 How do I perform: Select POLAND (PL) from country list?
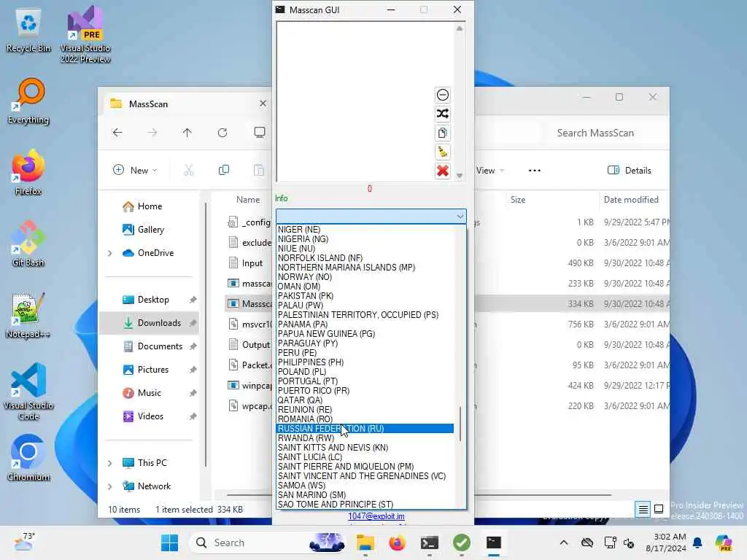365,371
